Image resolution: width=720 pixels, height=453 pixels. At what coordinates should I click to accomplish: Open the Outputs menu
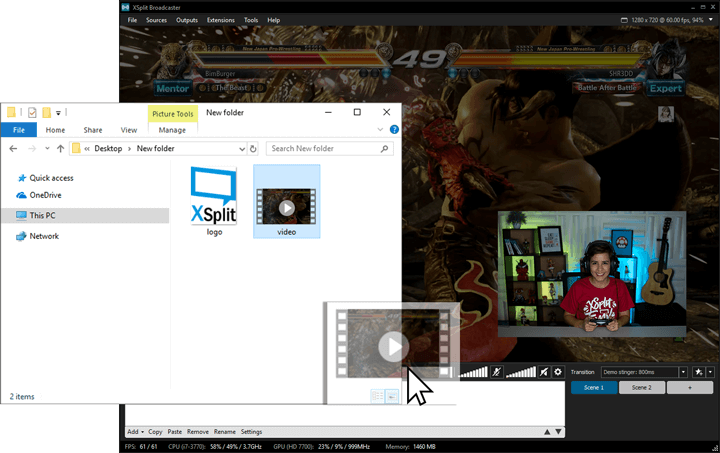[187, 20]
